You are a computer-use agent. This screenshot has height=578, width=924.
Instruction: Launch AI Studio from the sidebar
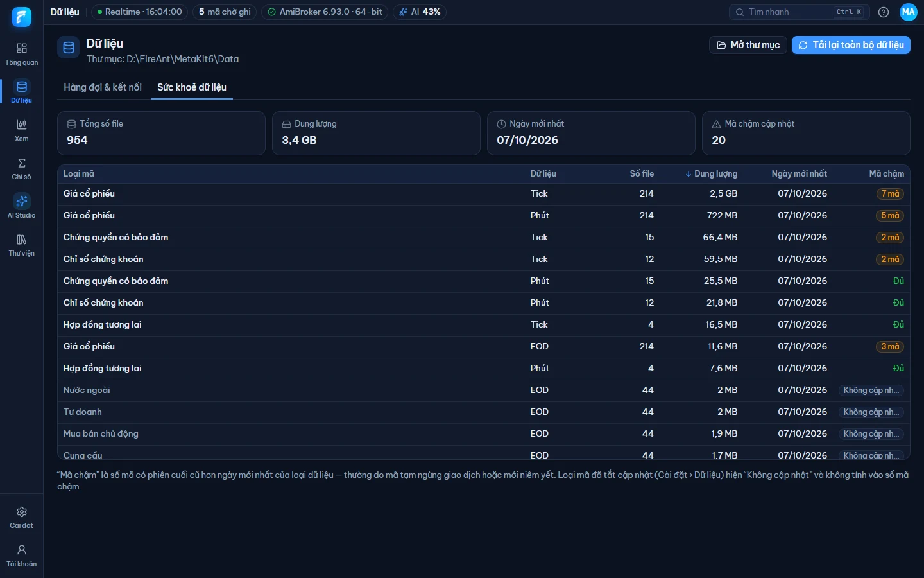[21, 207]
